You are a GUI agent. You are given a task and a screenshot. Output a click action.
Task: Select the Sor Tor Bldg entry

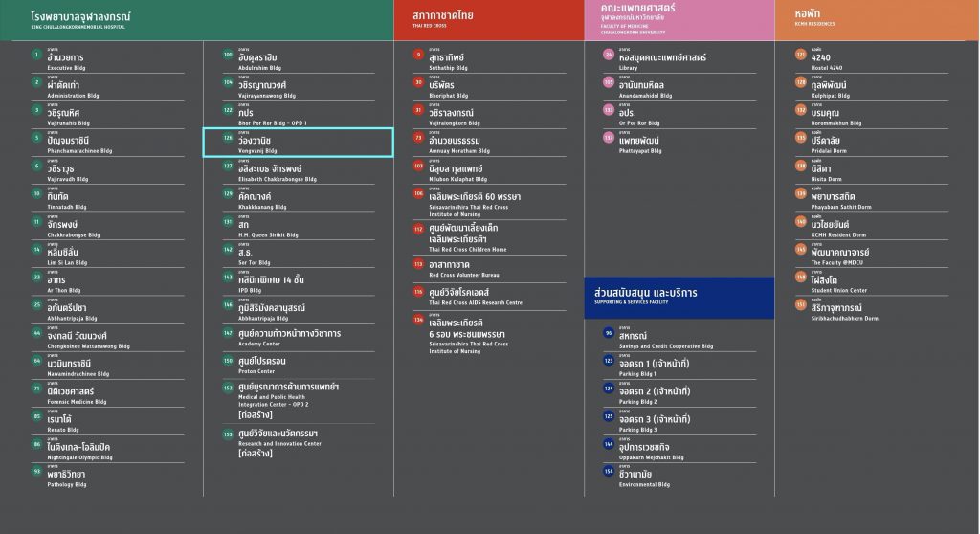pos(299,254)
